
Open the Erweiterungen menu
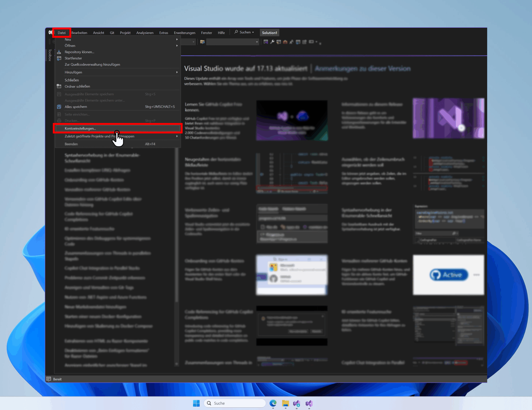pos(185,33)
